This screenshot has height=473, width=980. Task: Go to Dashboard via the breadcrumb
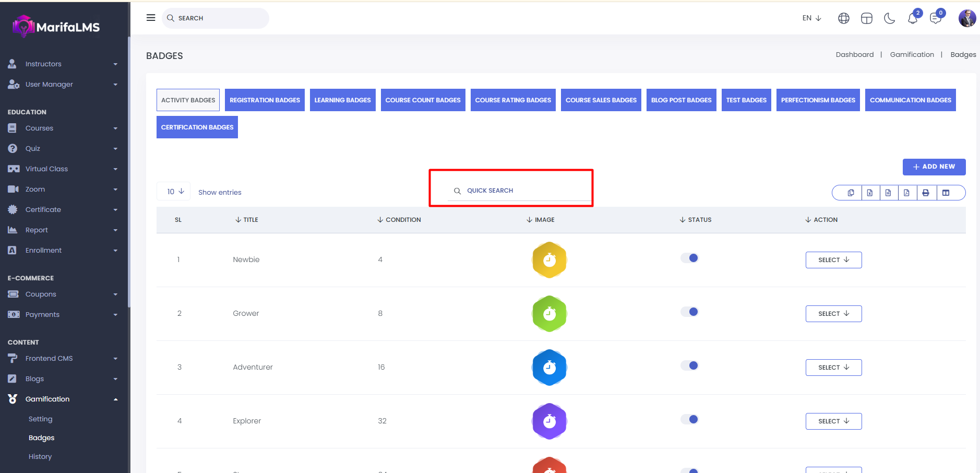(854, 55)
